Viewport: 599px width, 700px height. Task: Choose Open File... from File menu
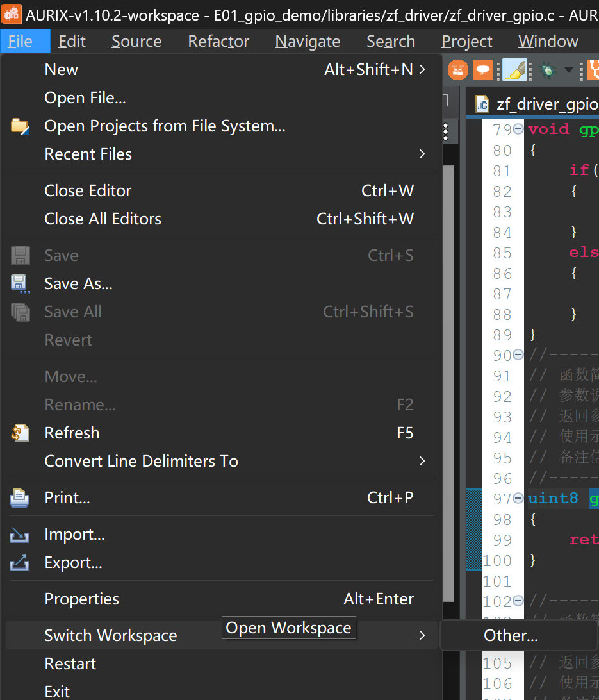coord(221,98)
